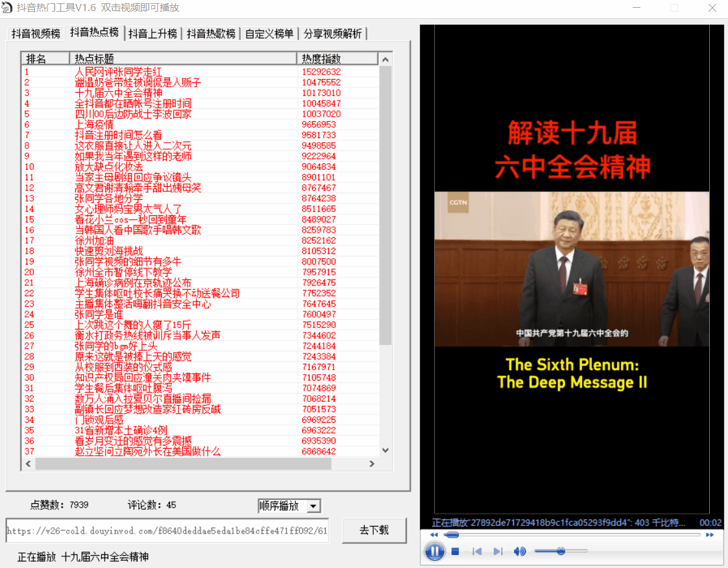Click the vertical scrollbar thumb of the list
This screenshot has height=568, width=728.
tap(385, 205)
